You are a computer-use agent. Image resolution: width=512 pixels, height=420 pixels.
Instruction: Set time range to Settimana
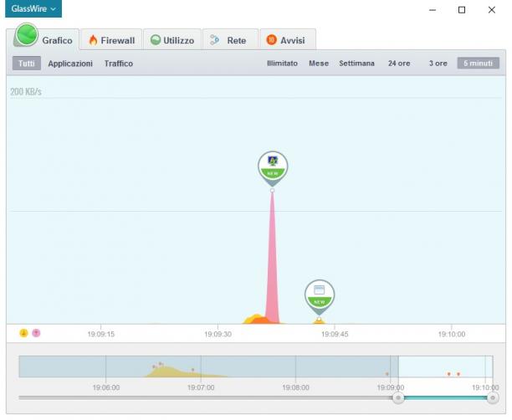pyautogui.click(x=356, y=63)
